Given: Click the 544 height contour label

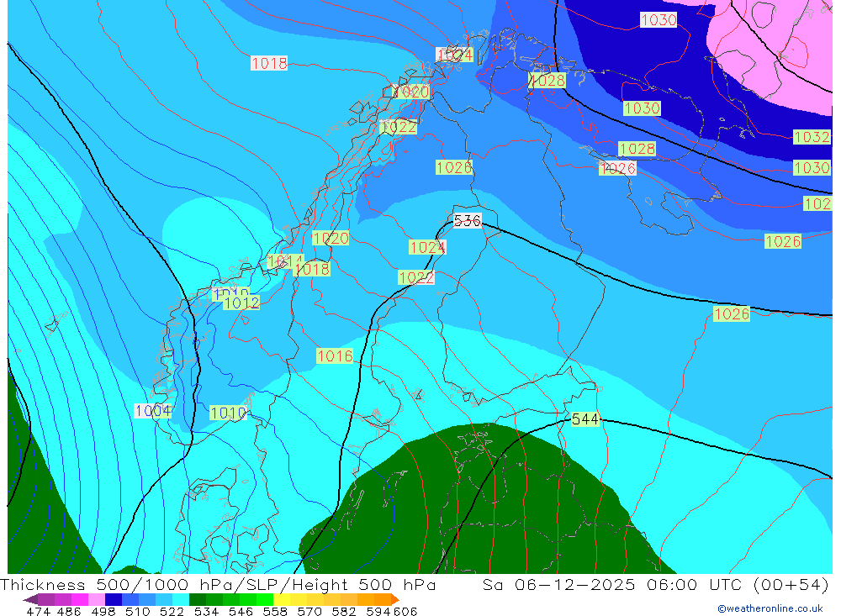Looking at the screenshot, I should click(x=584, y=419).
